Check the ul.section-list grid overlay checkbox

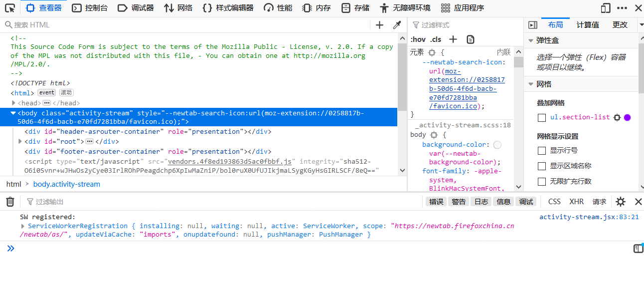click(x=542, y=118)
